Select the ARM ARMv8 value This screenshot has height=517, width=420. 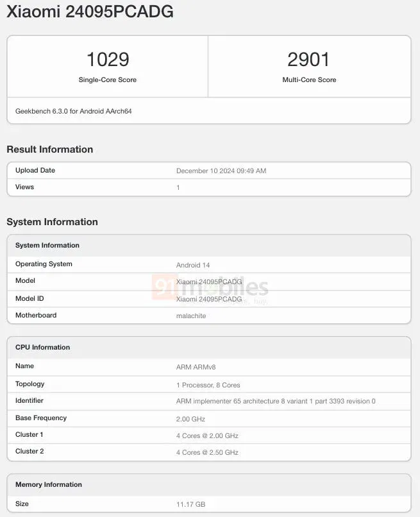(x=196, y=367)
